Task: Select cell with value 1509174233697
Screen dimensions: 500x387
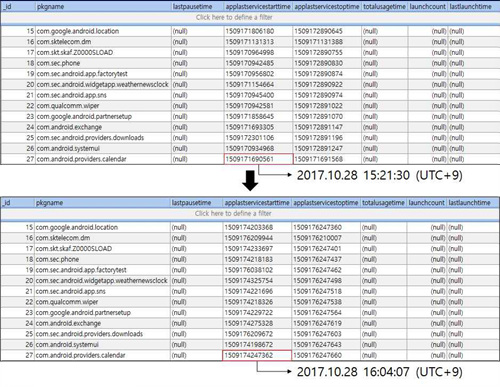Action: tap(257, 249)
